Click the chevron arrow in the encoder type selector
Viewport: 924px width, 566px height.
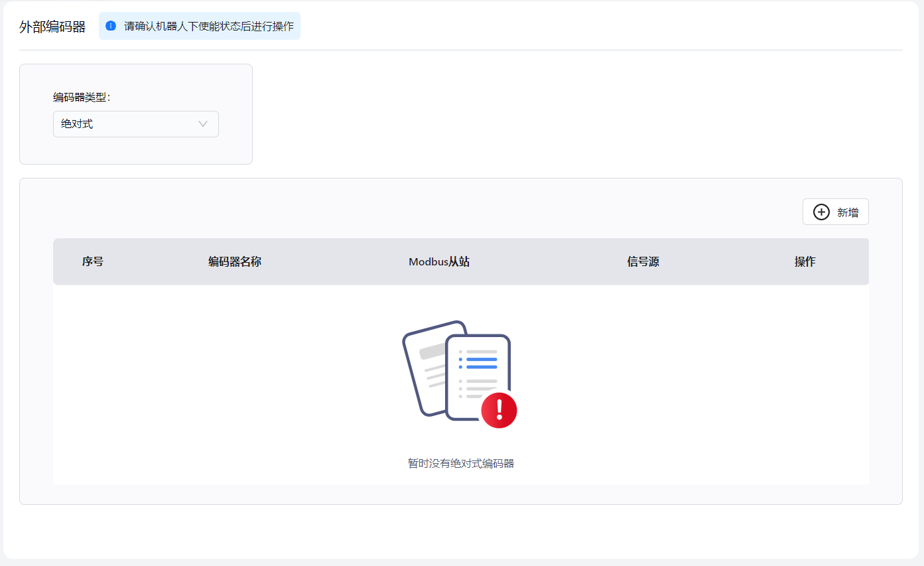(203, 124)
